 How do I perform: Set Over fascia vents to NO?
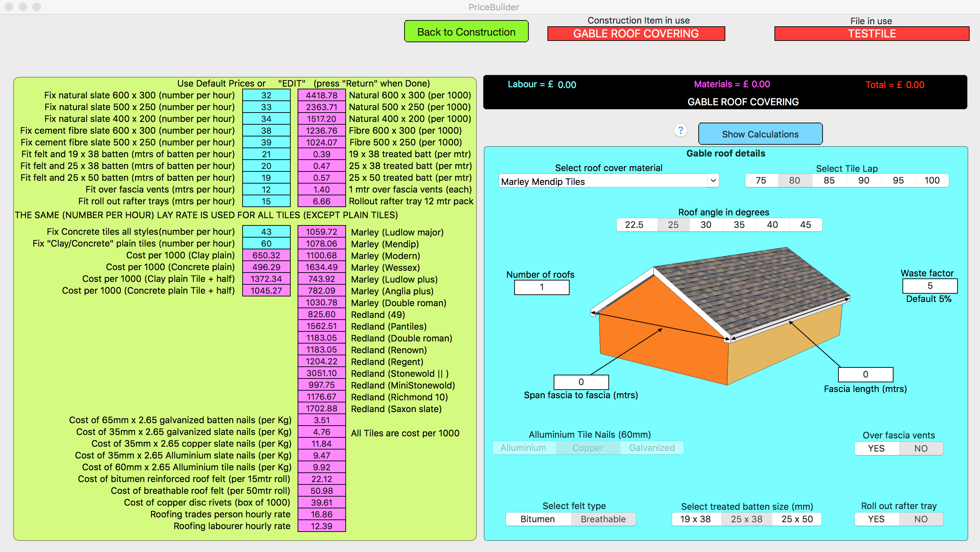(921, 448)
